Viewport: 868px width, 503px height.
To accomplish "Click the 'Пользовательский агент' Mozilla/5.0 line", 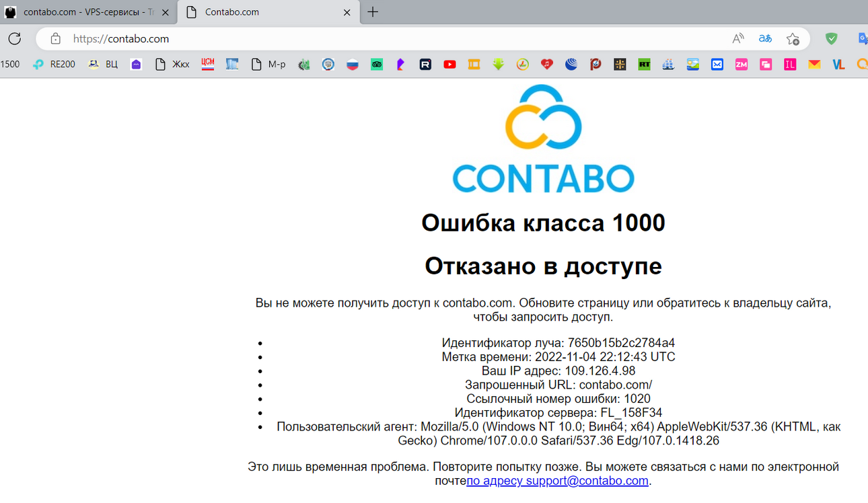I will click(558, 434).
